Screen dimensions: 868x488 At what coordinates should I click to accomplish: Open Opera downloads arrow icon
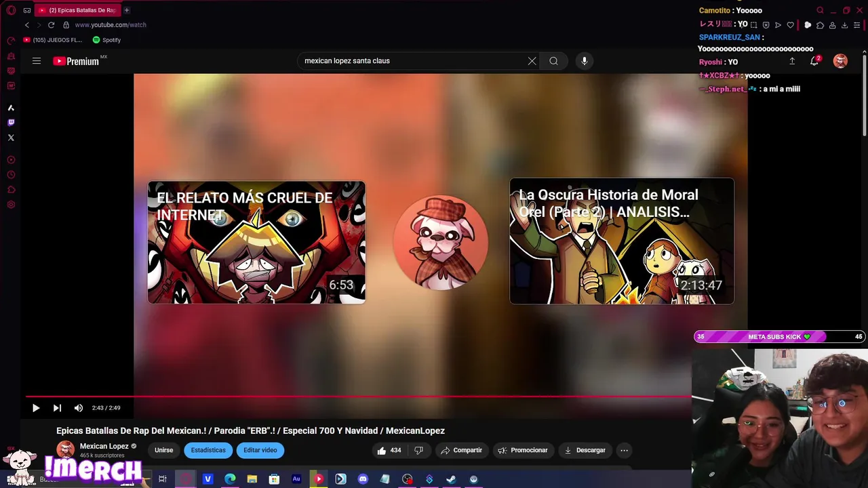pos(844,25)
